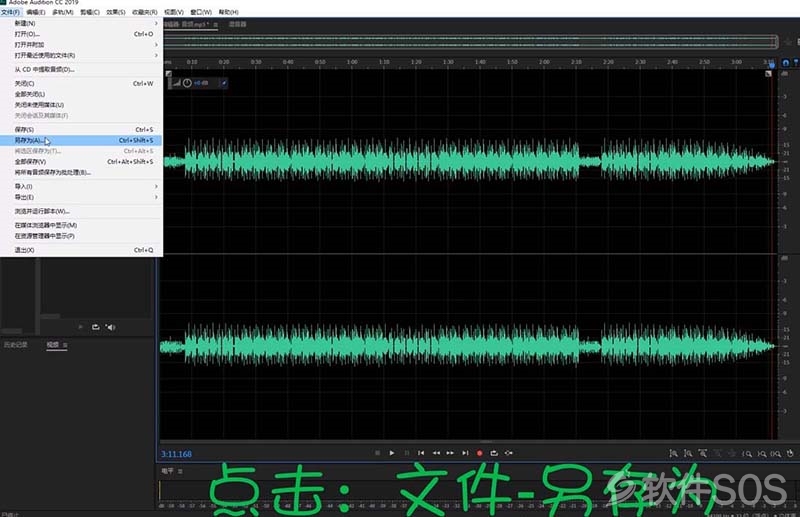Click the 3:11.168 timecode display

point(177,454)
